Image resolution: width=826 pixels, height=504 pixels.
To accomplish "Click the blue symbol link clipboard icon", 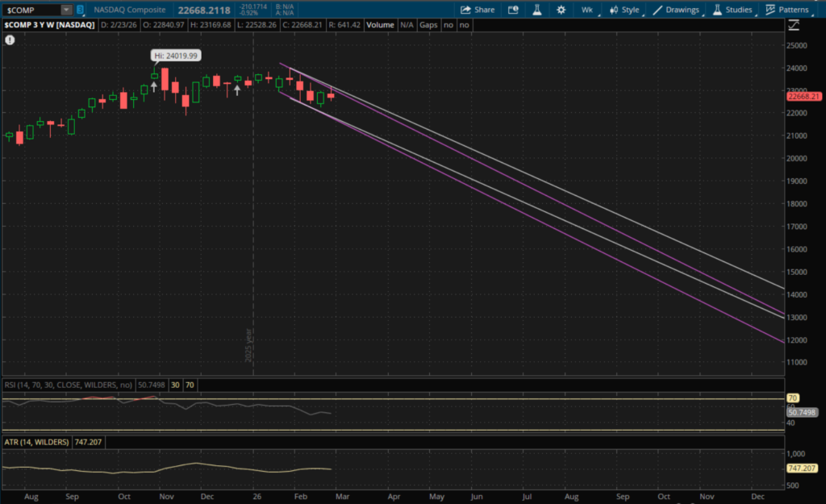I will click(x=80, y=10).
